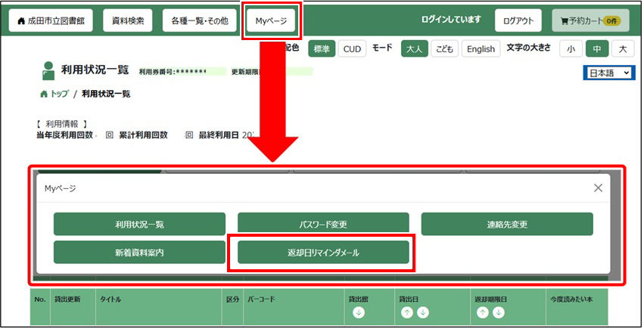Screen dimensions: 644x329
Task: Sort 返却期限日 descending down arrow
Action: pyautogui.click(x=498, y=312)
